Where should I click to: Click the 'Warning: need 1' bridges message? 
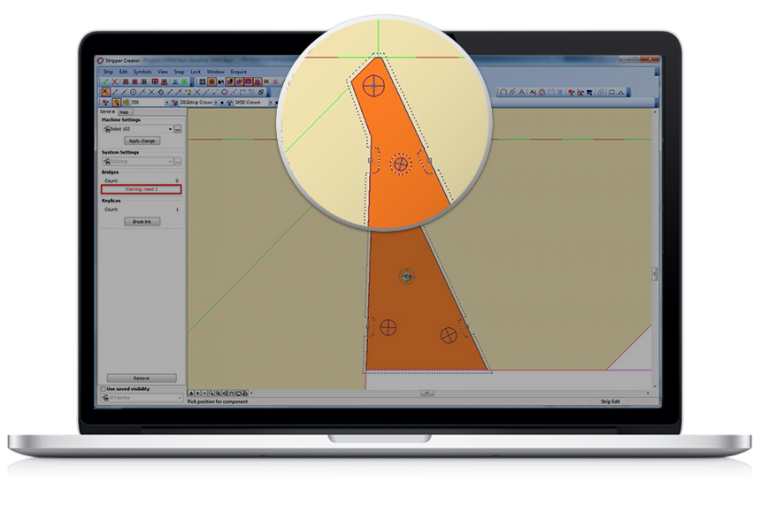[142, 189]
